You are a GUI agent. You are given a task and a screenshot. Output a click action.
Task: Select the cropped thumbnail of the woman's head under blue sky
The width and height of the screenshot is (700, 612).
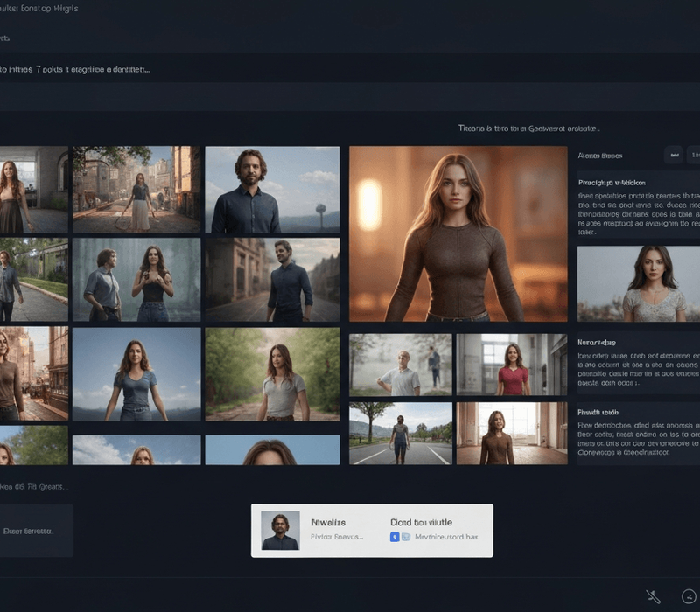click(272, 450)
